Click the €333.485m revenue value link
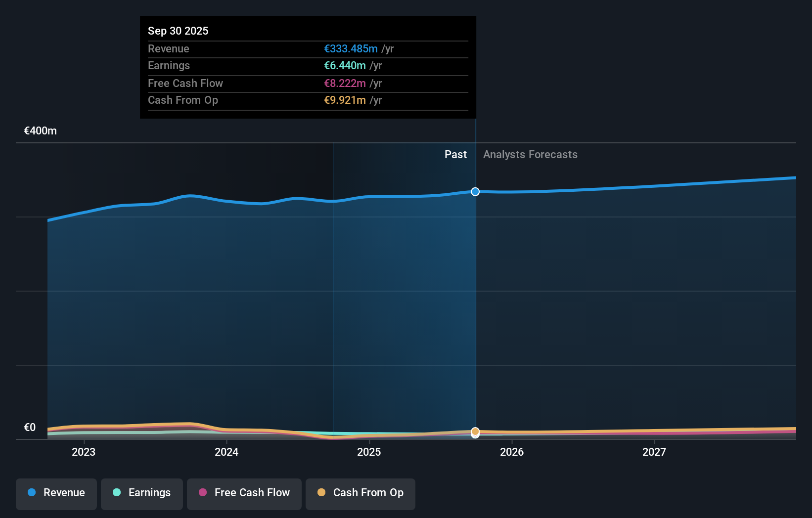This screenshot has width=812, height=518. coord(351,49)
